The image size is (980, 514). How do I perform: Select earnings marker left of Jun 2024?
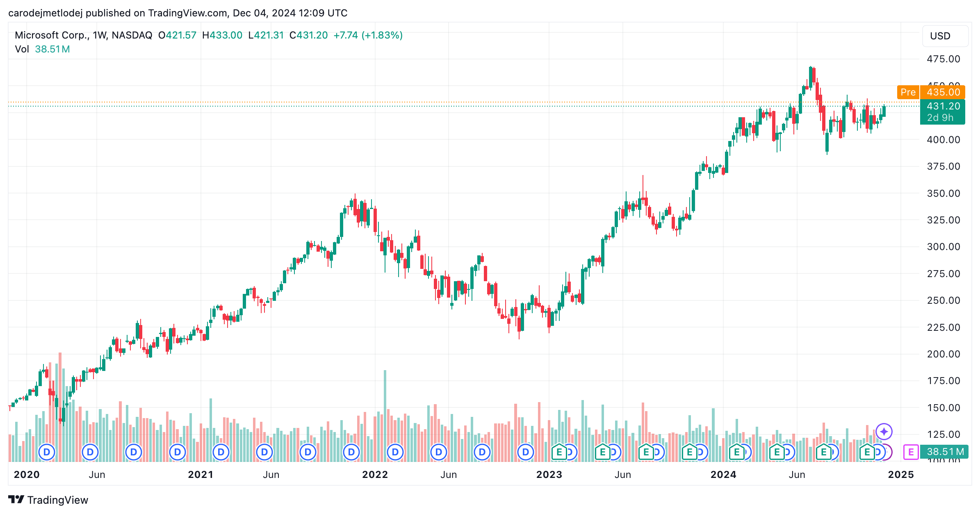777,452
